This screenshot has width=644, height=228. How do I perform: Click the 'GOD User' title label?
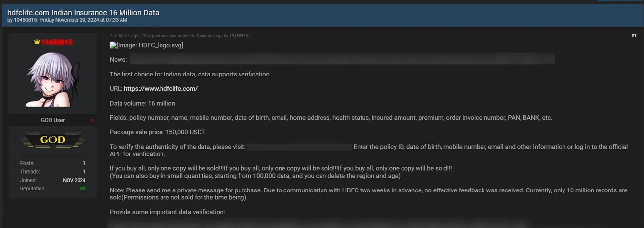pyautogui.click(x=53, y=120)
